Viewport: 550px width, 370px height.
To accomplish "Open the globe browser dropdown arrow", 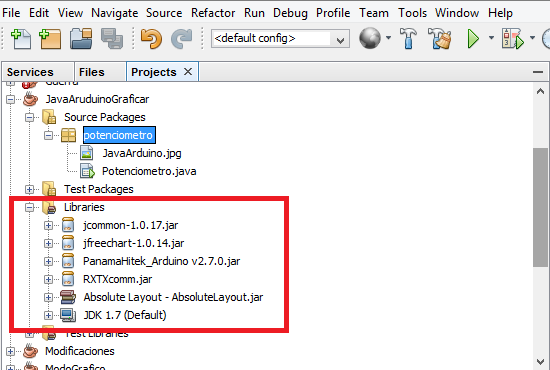I will 388,38.
